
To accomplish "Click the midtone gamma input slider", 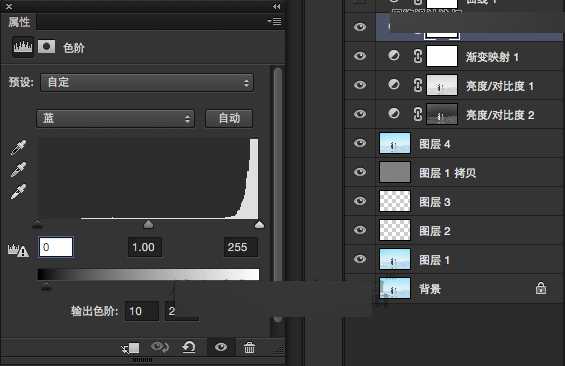I will click(148, 225).
